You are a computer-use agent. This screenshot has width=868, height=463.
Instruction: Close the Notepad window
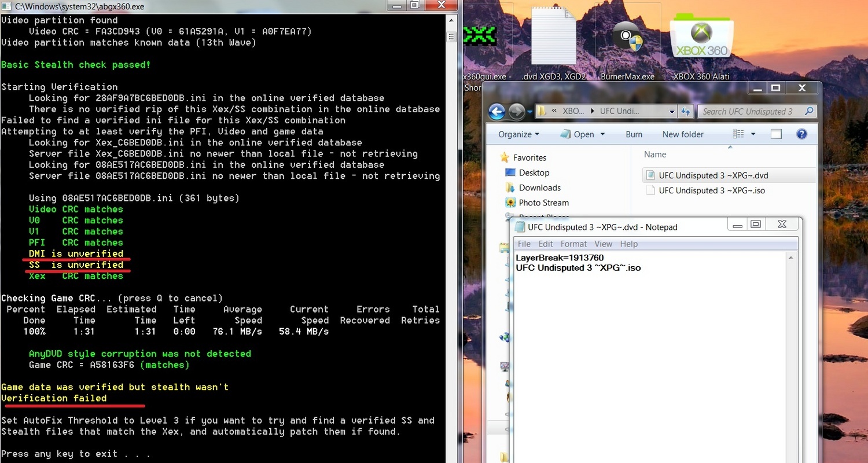click(x=782, y=224)
